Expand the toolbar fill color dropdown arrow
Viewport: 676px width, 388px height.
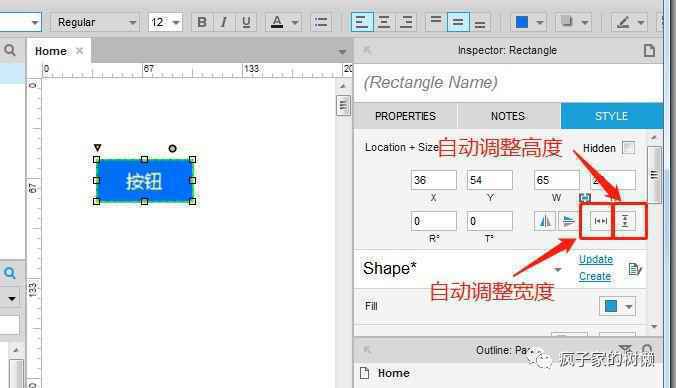click(x=539, y=22)
